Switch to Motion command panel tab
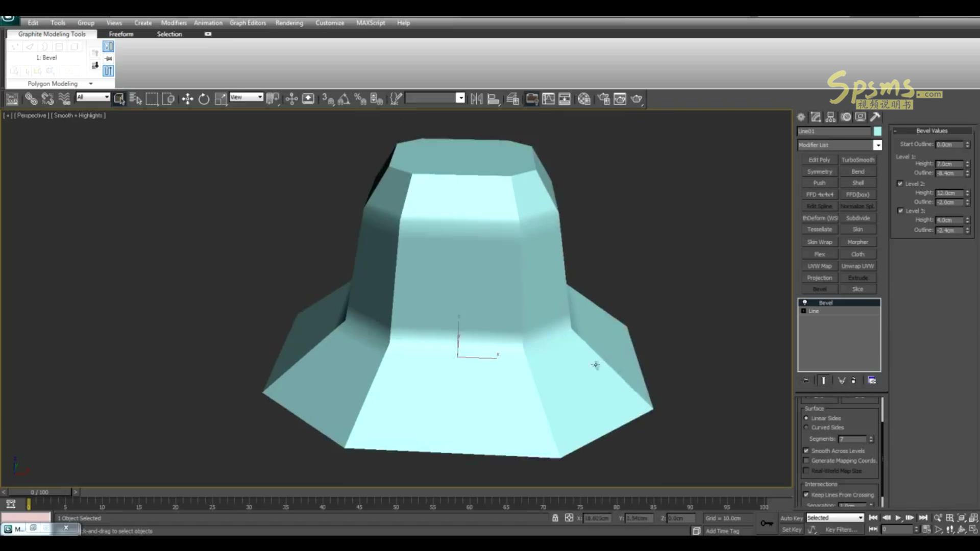Image resolution: width=980 pixels, height=551 pixels. click(x=846, y=117)
